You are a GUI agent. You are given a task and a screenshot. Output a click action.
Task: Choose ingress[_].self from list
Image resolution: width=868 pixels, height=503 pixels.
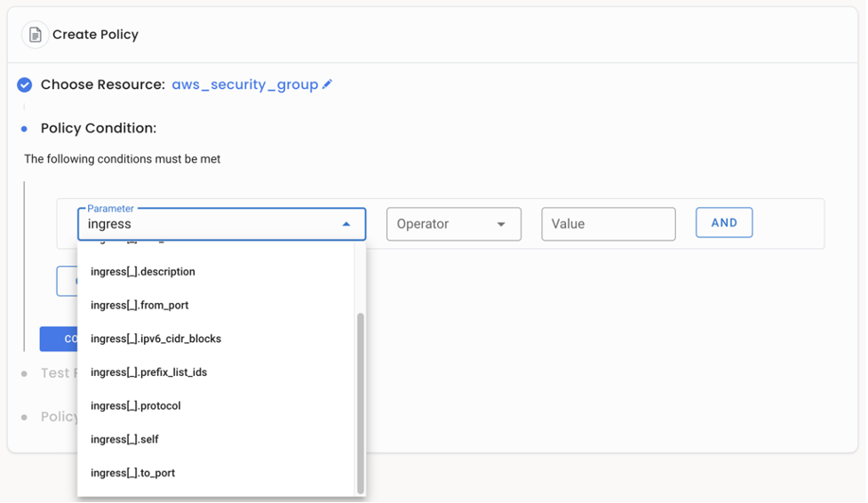(x=124, y=440)
